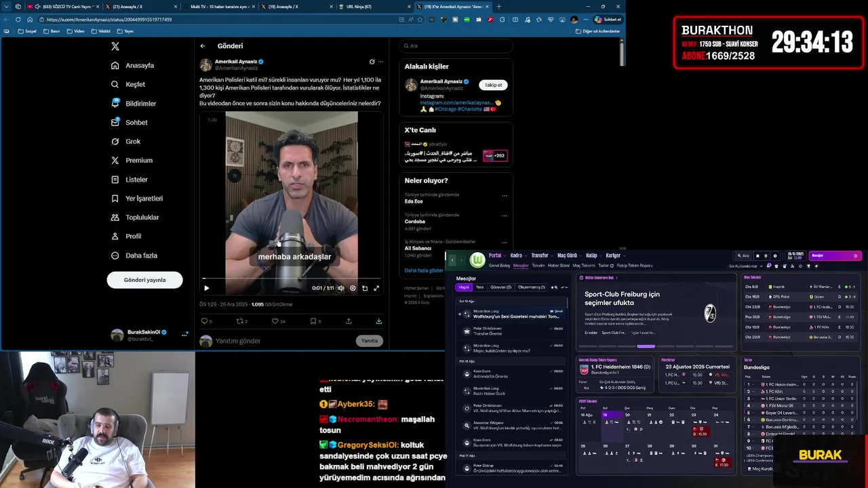Download the tweet video
This screenshot has width=868, height=488.
[x=378, y=321]
